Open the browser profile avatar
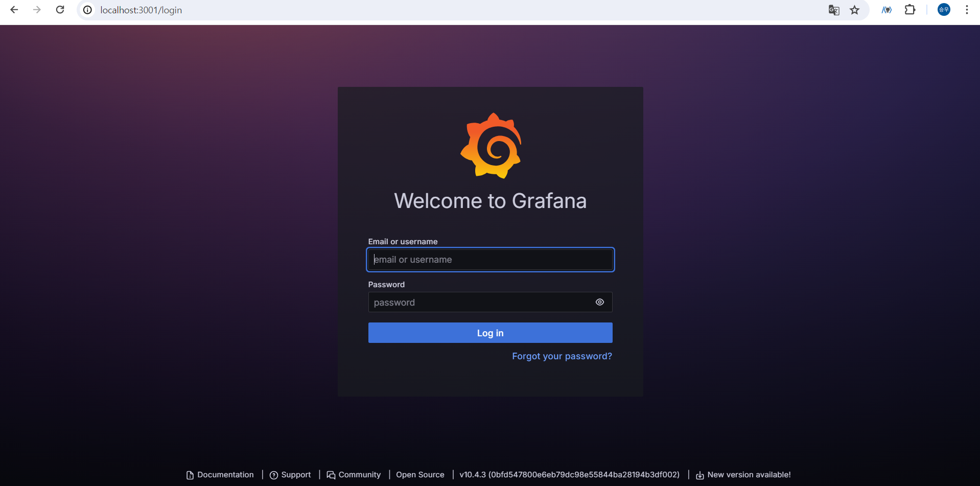Screen dimensions: 980x486 click(944, 10)
